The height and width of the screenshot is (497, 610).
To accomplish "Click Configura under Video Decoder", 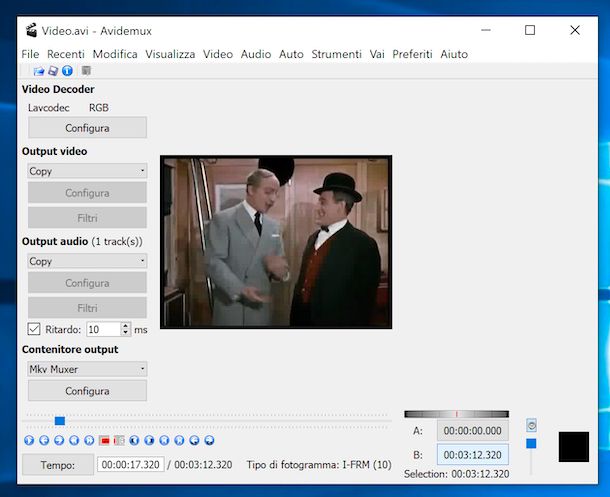I will 87,128.
